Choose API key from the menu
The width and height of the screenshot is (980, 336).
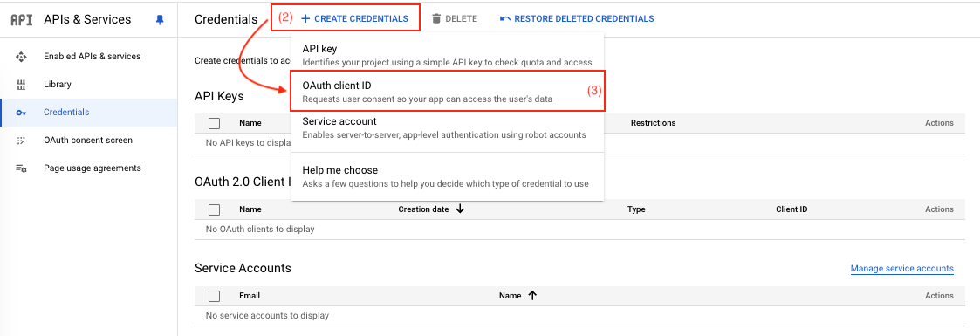(448, 55)
